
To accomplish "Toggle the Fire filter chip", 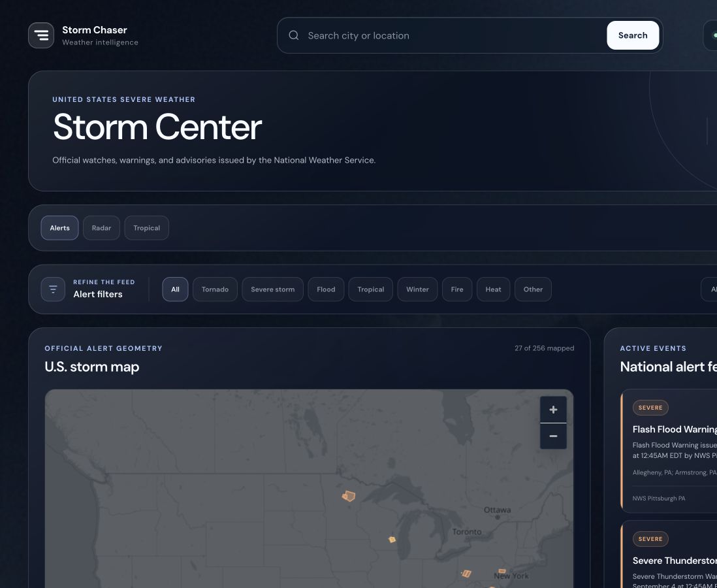I will tap(457, 289).
